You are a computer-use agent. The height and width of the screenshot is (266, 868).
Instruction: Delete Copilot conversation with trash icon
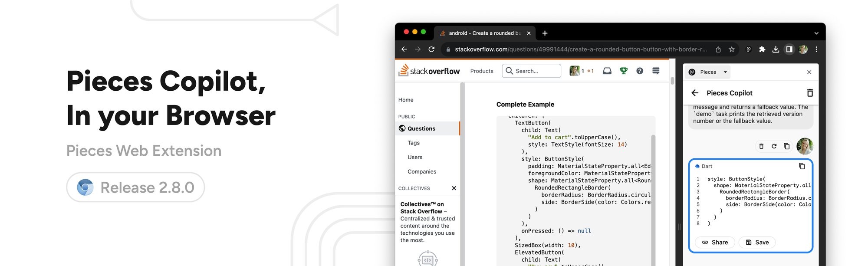810,93
